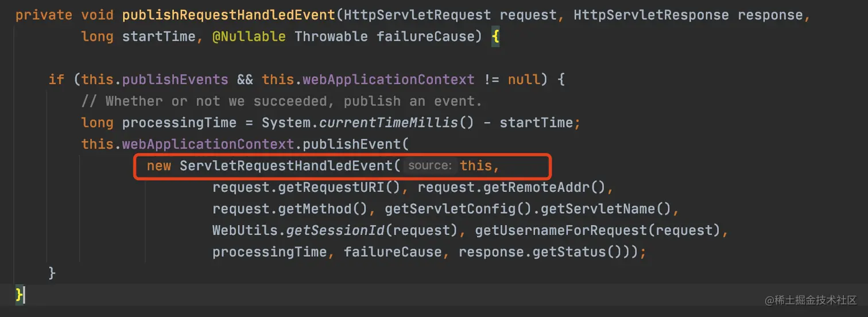Click the @Nullable annotation
The height and width of the screenshot is (317, 868).
[249, 36]
